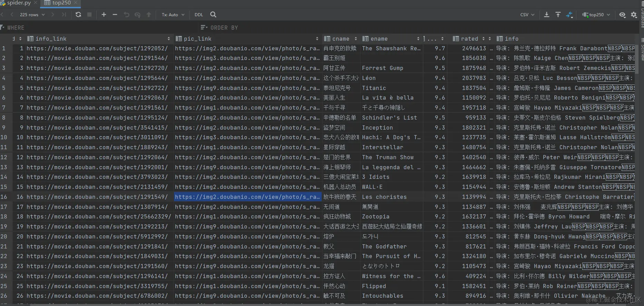
Task: Click the cname column table icon
Action: tap(327, 39)
